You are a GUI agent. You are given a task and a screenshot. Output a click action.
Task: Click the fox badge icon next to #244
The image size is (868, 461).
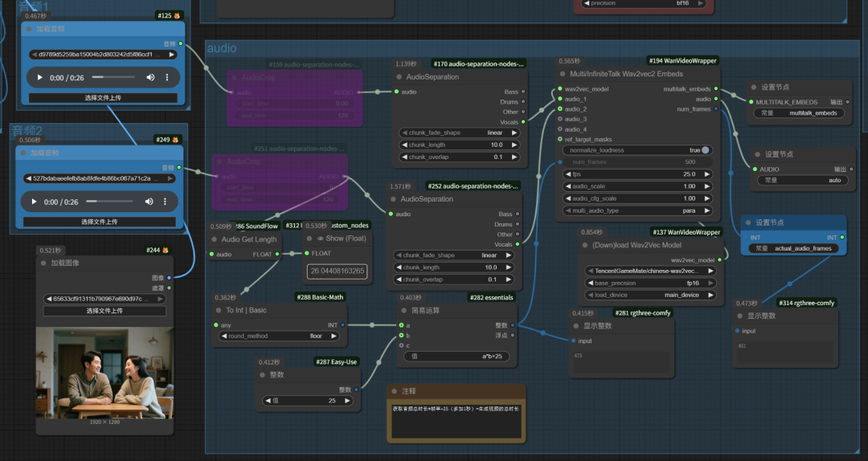coord(165,250)
